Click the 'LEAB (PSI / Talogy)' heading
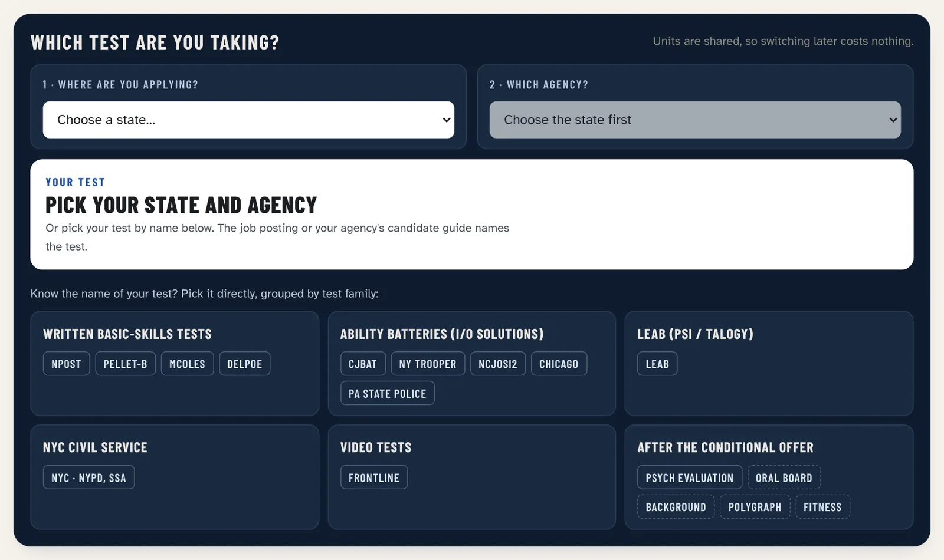The image size is (944, 560). pyautogui.click(x=695, y=334)
